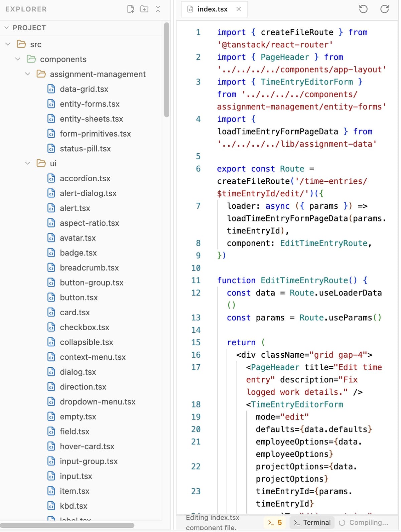
Task: Click file icon next to alert-dialog.tsx
Action: [x=51, y=193]
